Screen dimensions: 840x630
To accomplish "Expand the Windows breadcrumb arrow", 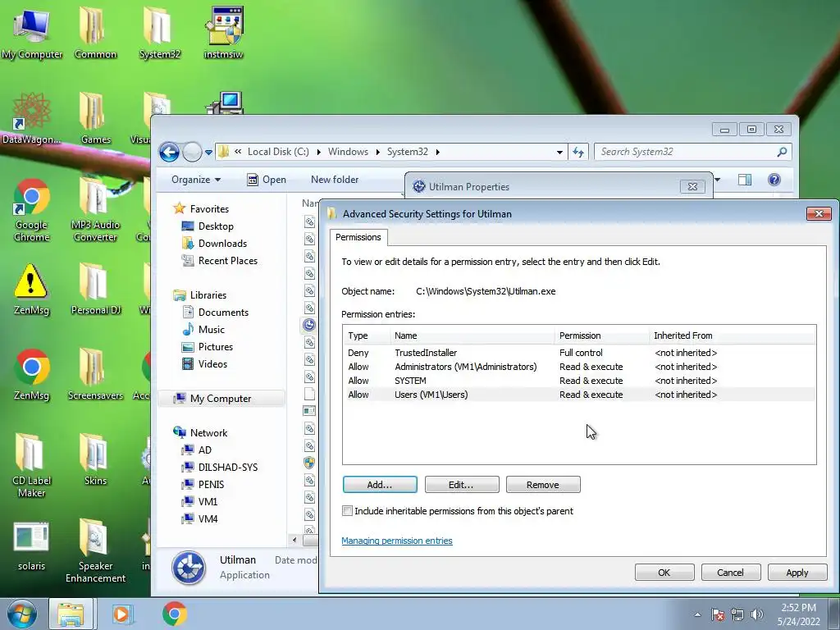I will [377, 152].
